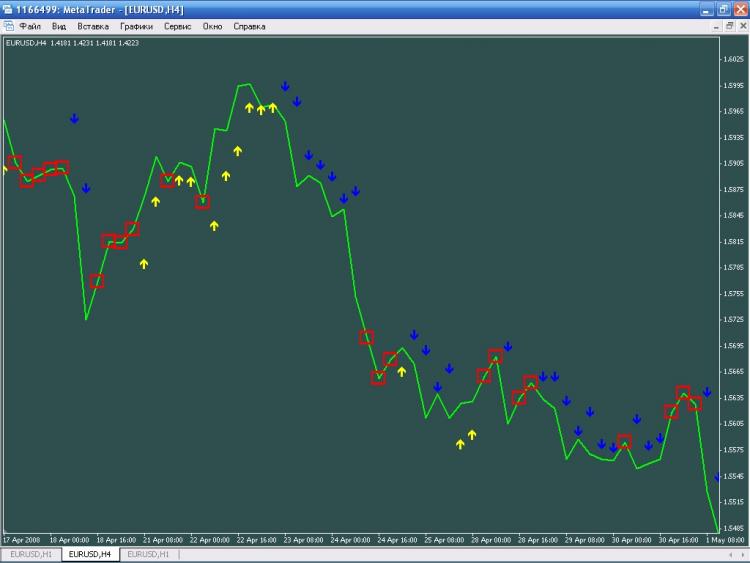Viewport: 750px width, 563px height.
Task: Open the Справка help menu
Action: pos(249,26)
